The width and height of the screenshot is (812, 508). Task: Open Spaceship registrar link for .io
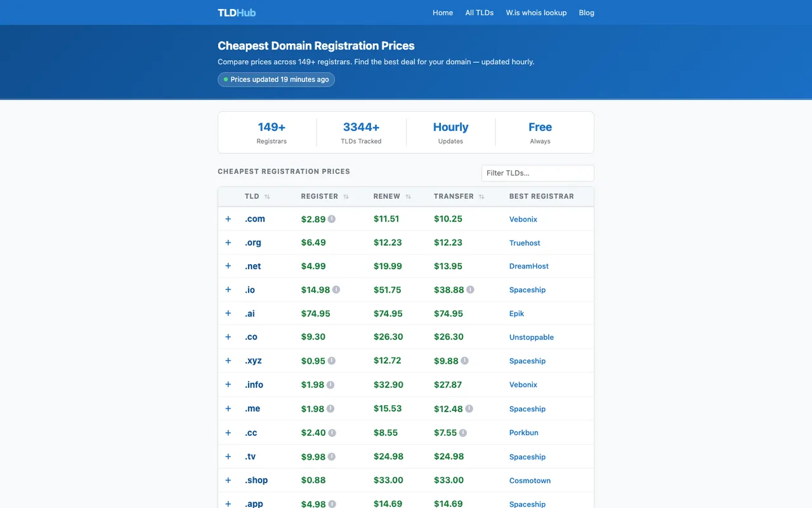coord(527,290)
